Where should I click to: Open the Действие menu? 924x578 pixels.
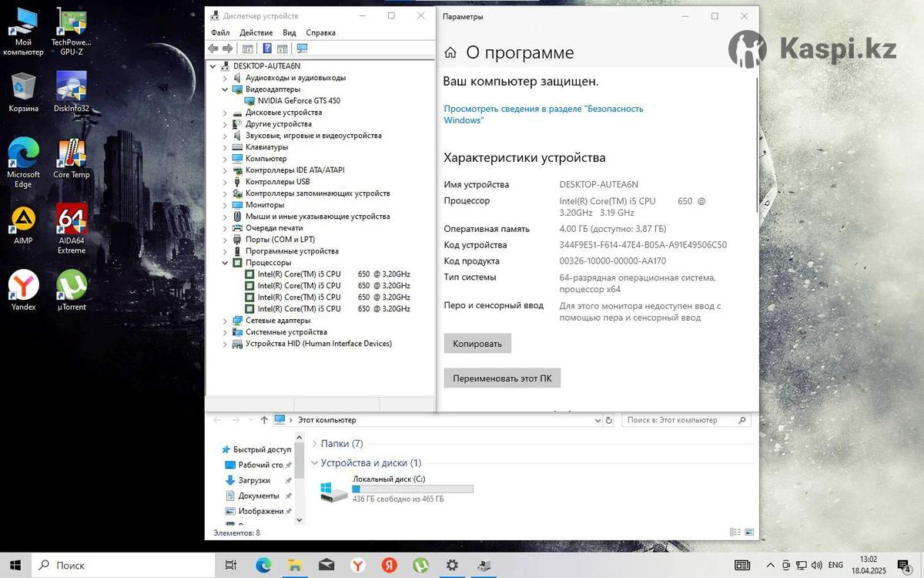256,32
